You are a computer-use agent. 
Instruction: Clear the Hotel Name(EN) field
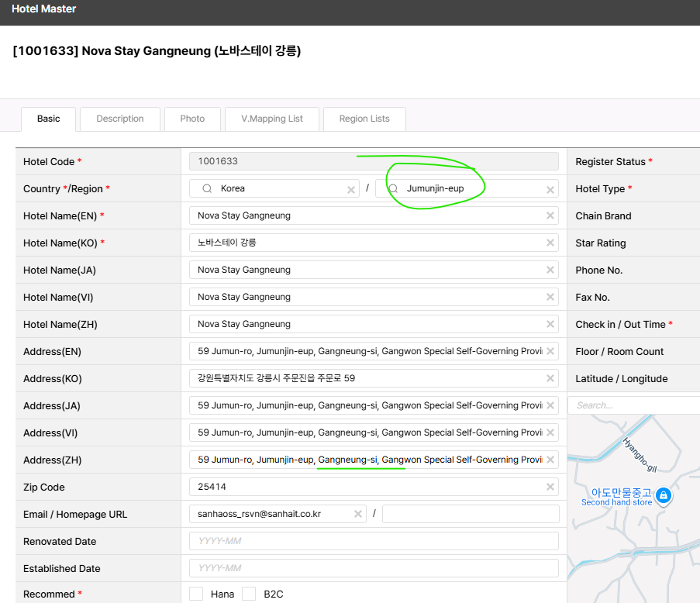tap(550, 216)
